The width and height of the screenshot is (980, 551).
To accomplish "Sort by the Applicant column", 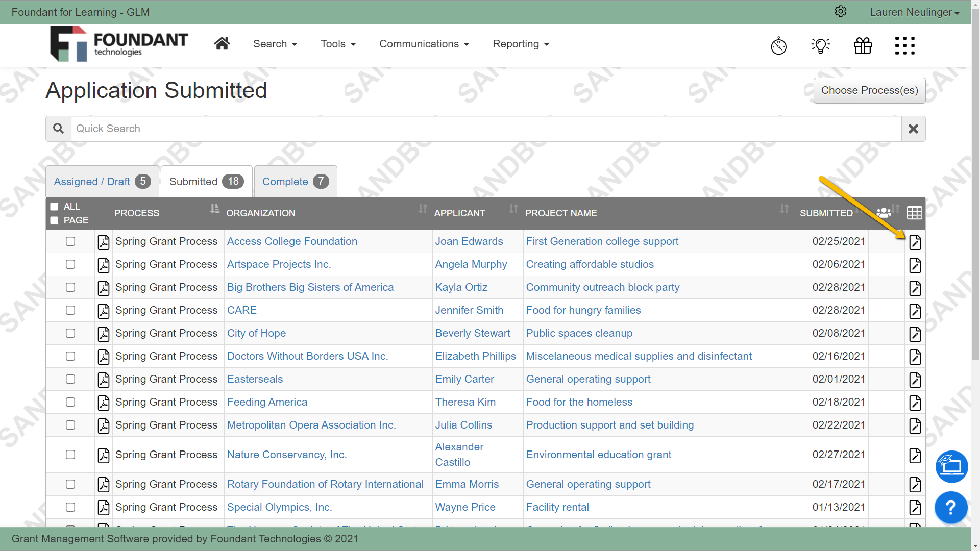I will pyautogui.click(x=513, y=209).
